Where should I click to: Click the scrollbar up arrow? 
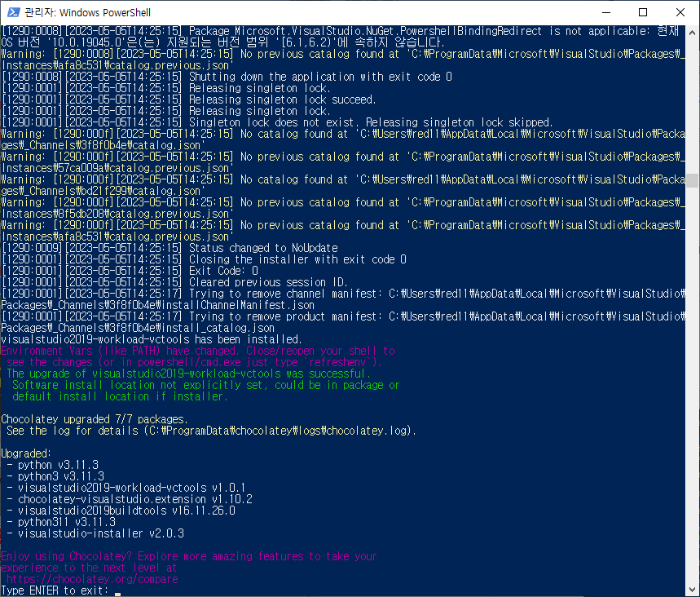[692, 33]
